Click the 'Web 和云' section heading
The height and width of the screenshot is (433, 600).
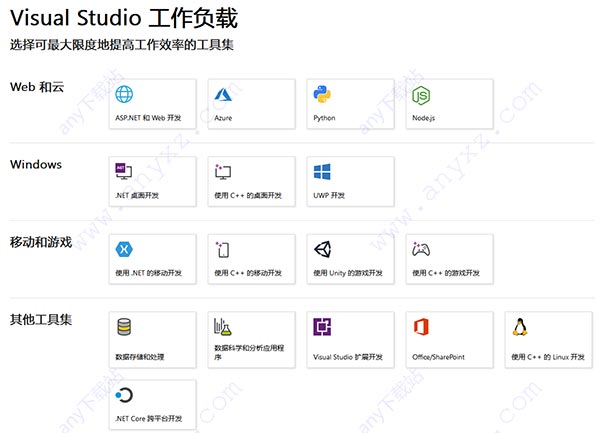coord(37,87)
